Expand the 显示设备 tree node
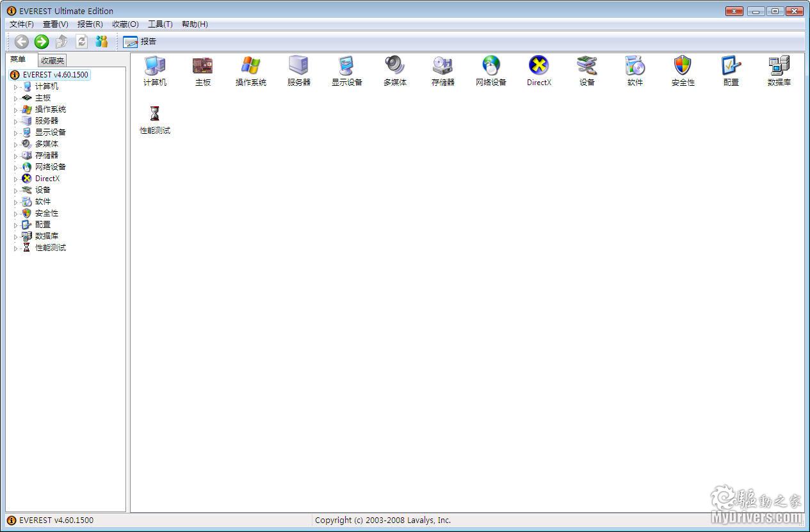This screenshot has width=810, height=532. 16,133
